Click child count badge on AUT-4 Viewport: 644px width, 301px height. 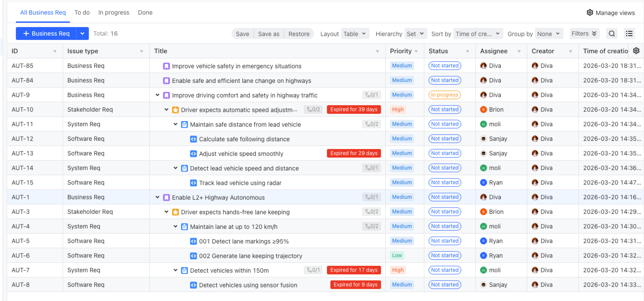pos(372,226)
